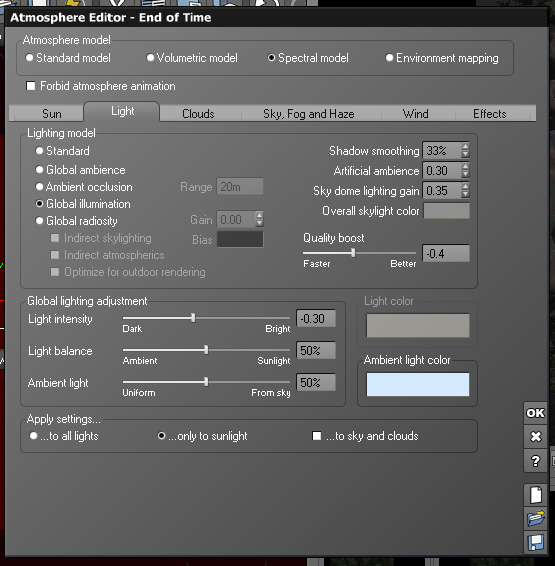Click the Light intensity slider handle

(x=193, y=318)
